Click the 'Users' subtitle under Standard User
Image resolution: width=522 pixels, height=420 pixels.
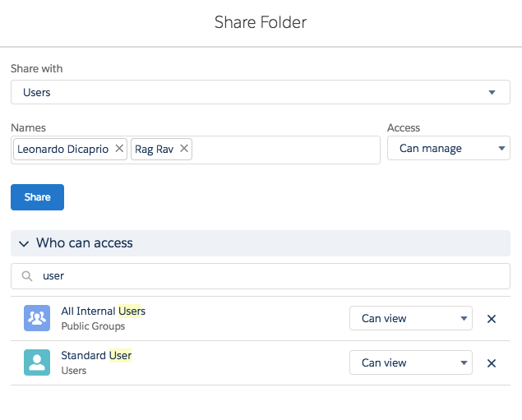(74, 371)
